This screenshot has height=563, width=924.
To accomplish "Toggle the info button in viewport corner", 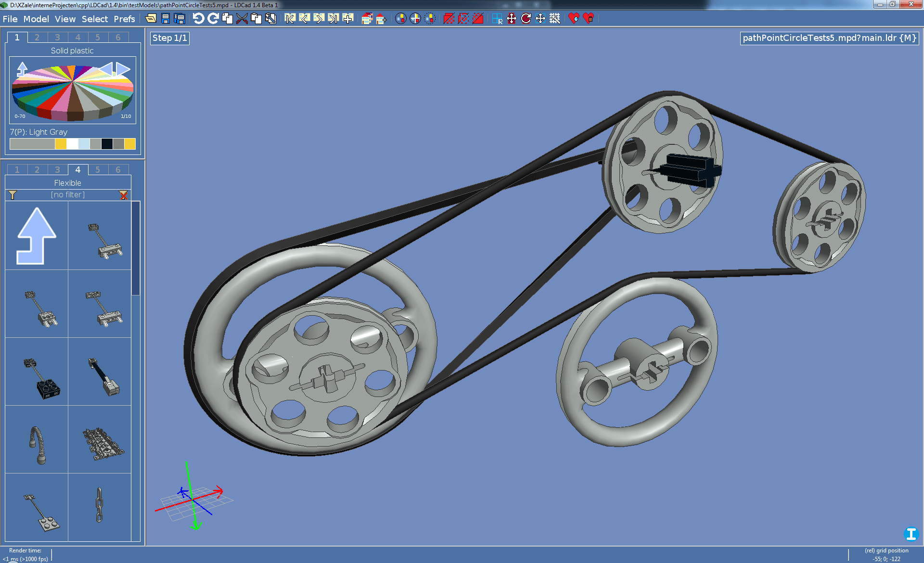I will pyautogui.click(x=911, y=534).
